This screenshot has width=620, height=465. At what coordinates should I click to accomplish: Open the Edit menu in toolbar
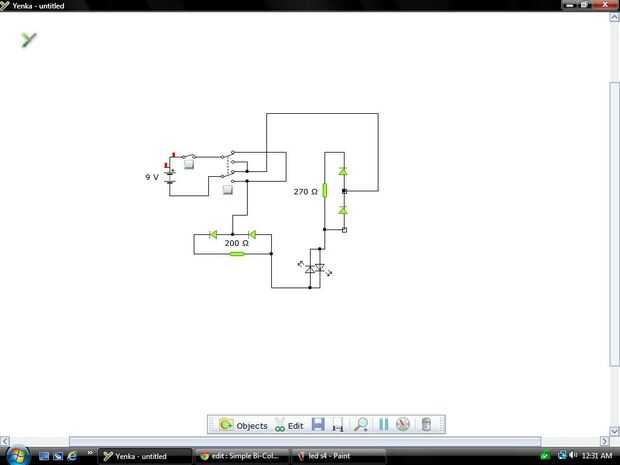289,425
